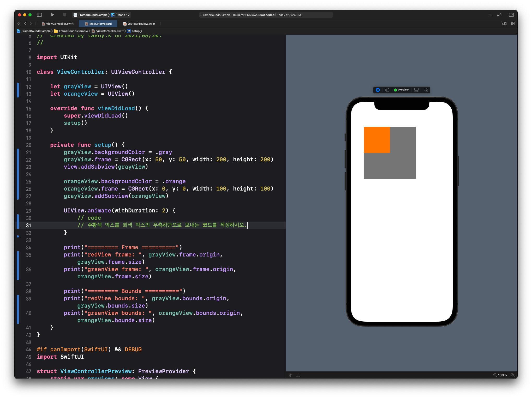Click the orange square in preview
The height and width of the screenshot is (398, 532).
pos(377,140)
